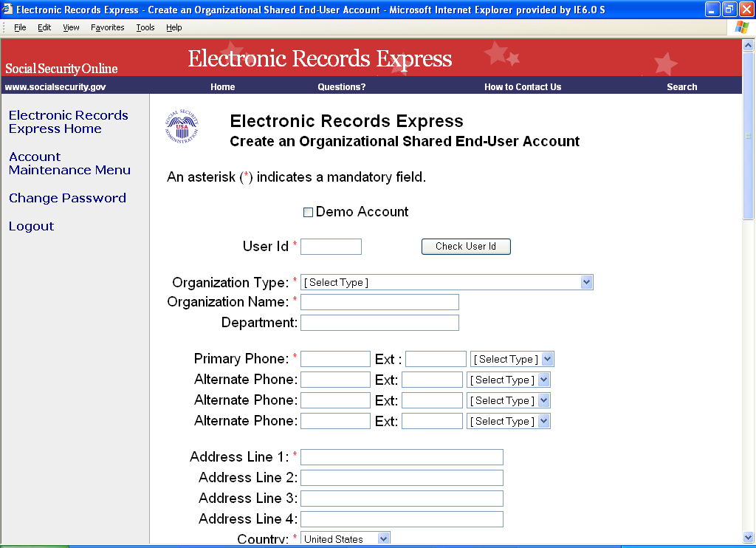Restore down the browser window
This screenshot has height=548, width=756.
pos(729,9)
